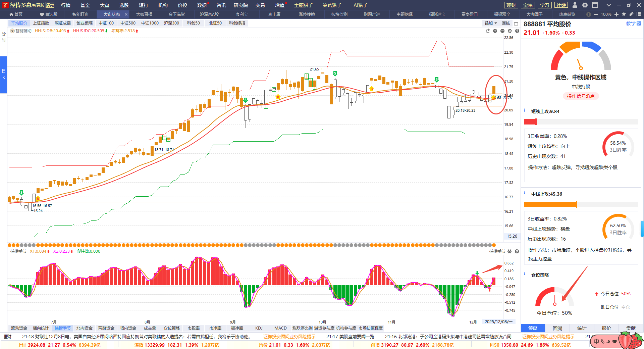Screen dimensions: 644x349
Task: Switch to 日K chart mode
Action: pos(4,74)
